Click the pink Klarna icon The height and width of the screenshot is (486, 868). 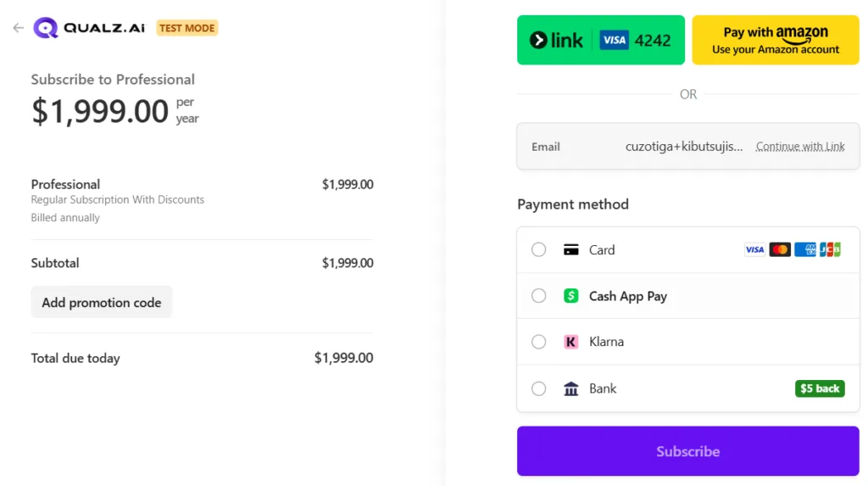point(571,342)
